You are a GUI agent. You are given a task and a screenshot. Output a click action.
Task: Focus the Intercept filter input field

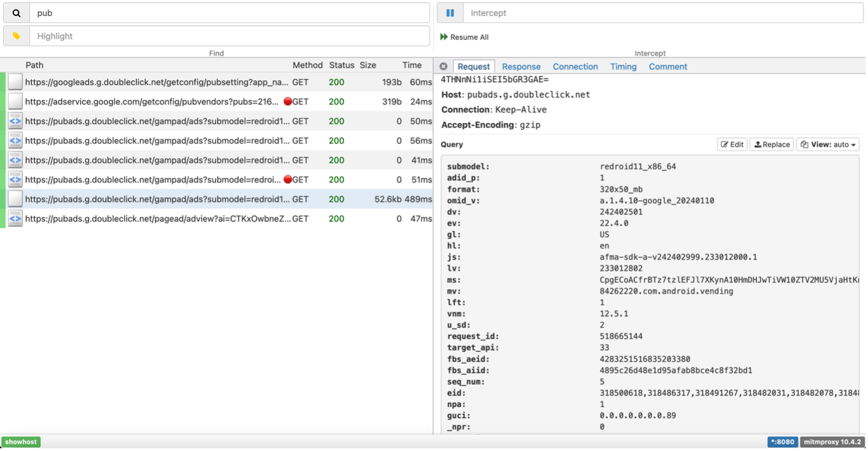(662, 13)
